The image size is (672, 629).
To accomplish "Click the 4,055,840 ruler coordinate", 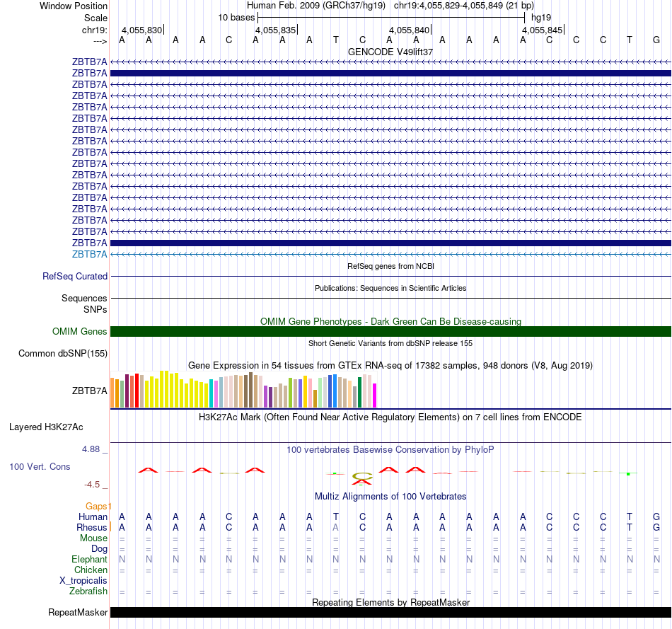I will click(410, 30).
